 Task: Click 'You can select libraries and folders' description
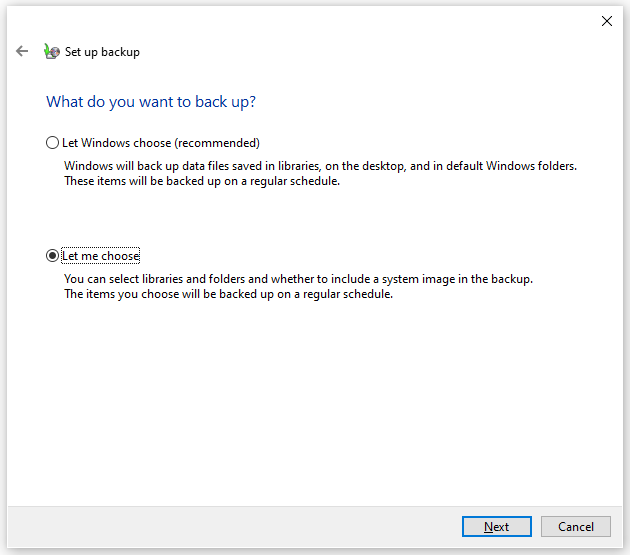point(299,279)
